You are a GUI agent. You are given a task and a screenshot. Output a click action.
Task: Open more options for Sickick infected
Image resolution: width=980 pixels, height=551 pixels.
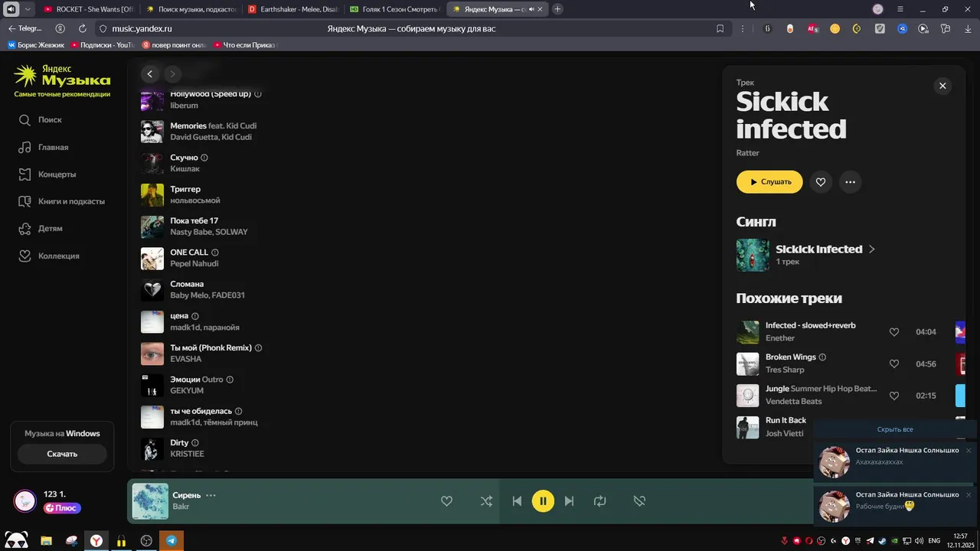(850, 182)
